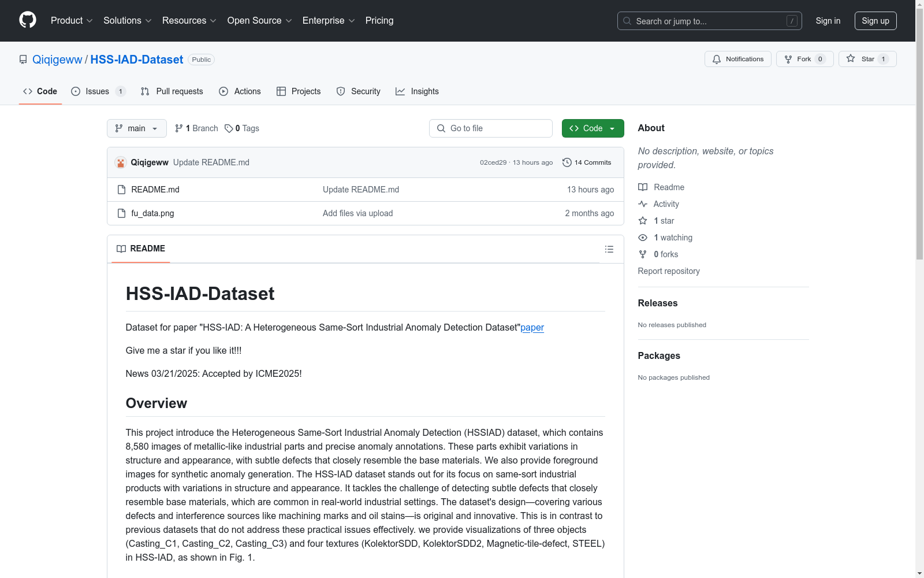This screenshot has width=924, height=578.
Task: Click the Activity pulse icon in About
Action: (643, 204)
